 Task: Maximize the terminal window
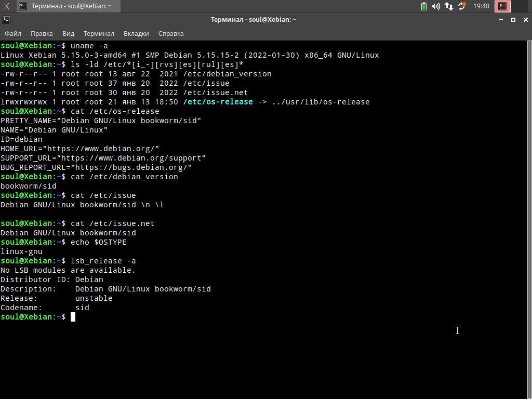tap(513, 20)
